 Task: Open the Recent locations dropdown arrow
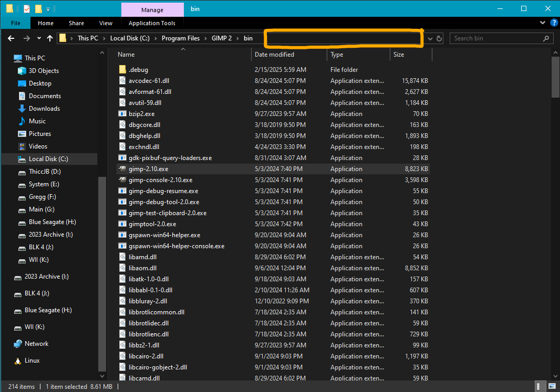click(x=39, y=38)
